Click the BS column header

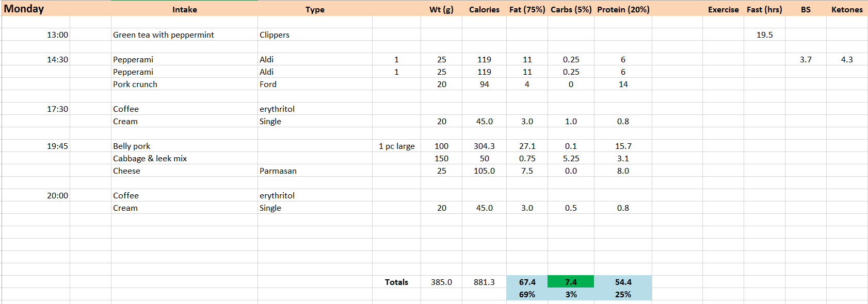click(806, 9)
